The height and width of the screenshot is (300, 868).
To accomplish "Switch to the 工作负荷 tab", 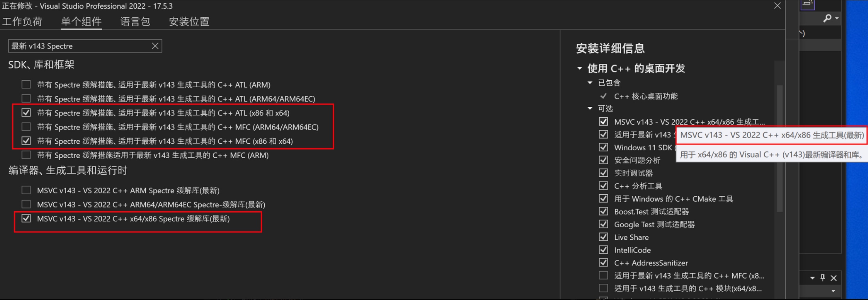I will (22, 21).
